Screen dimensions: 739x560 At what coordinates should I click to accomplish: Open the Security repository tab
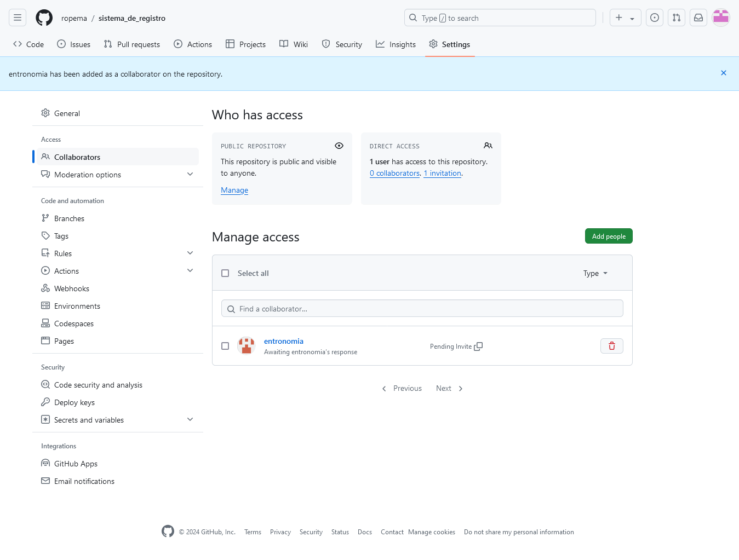(342, 44)
